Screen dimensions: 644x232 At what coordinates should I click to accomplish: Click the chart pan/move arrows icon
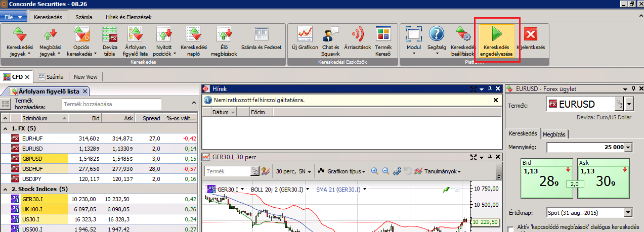tap(397, 171)
